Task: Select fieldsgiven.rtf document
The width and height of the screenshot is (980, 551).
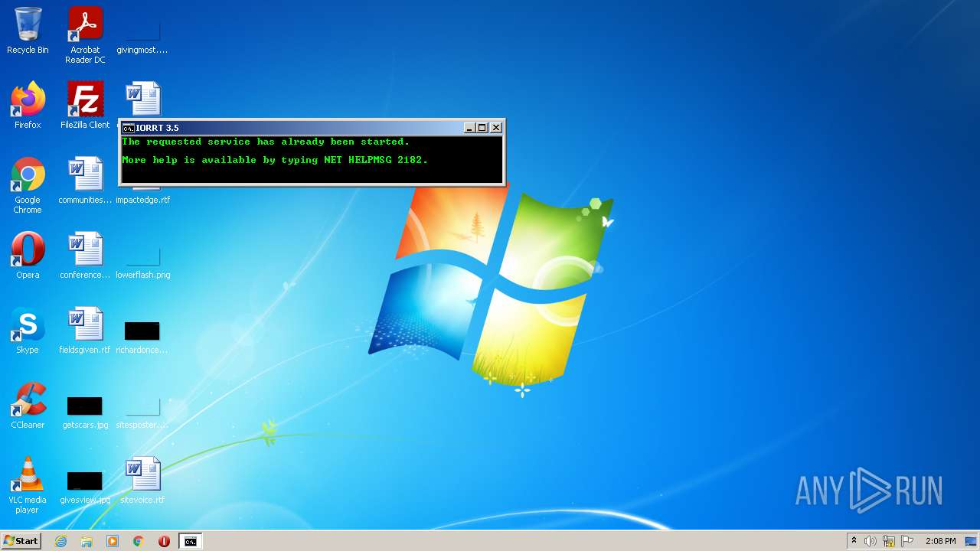Action: coord(85,331)
